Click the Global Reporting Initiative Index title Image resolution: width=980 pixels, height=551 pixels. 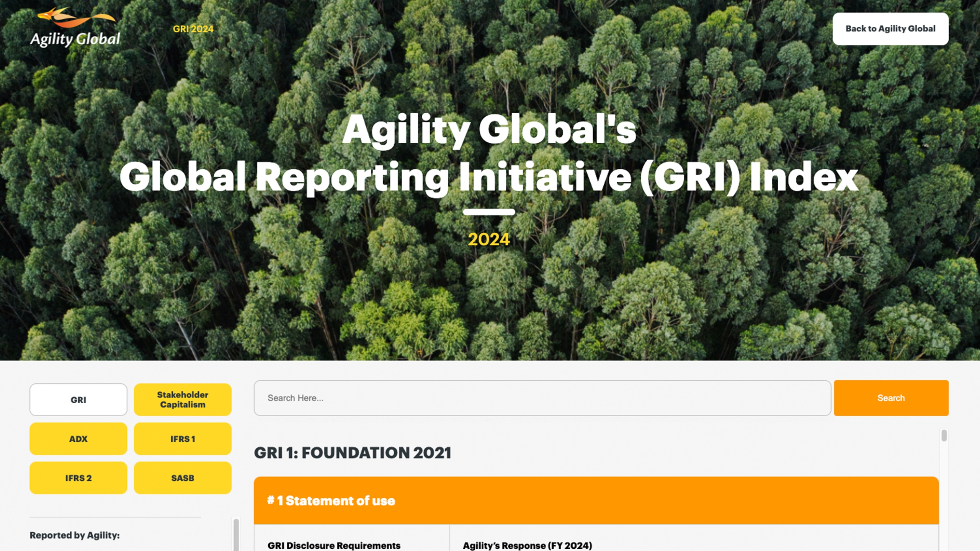tap(488, 177)
